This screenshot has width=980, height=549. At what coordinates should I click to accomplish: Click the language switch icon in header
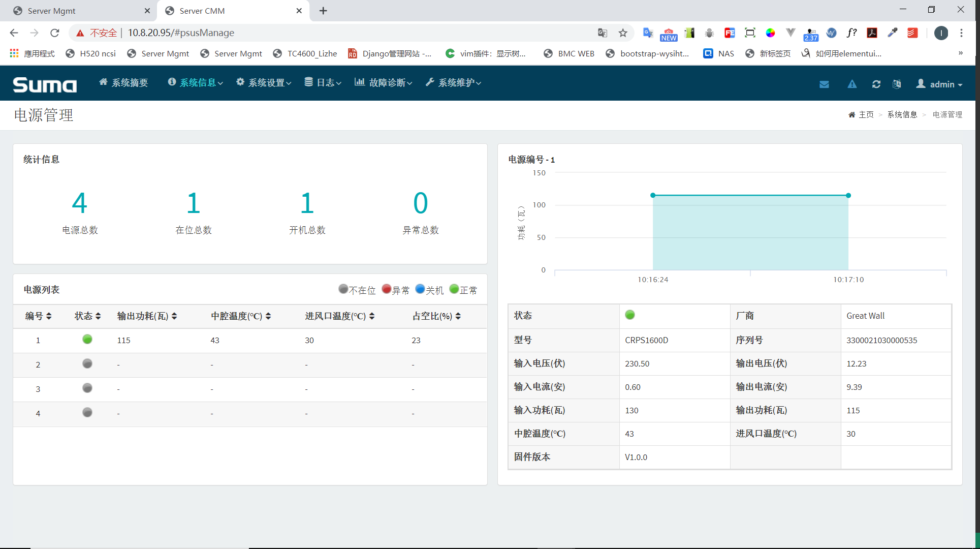[x=897, y=84]
